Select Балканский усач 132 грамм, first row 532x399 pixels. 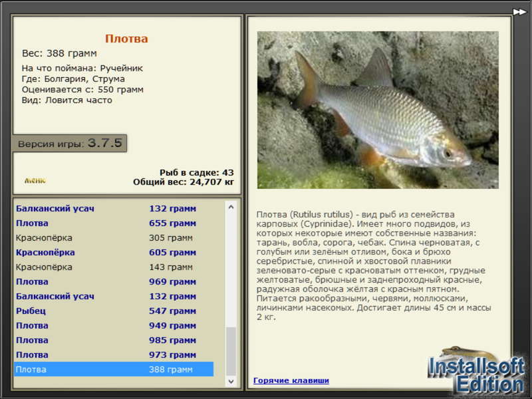114,209
